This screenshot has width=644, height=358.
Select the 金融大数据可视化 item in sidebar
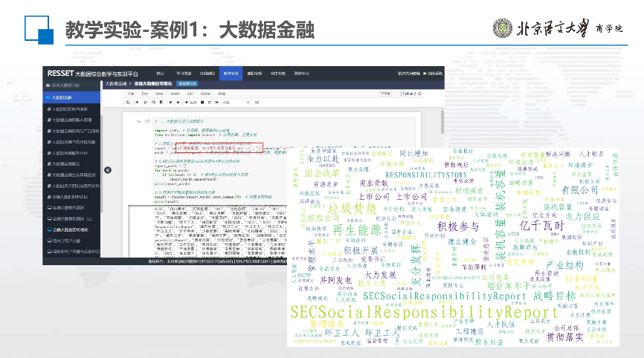pos(71,230)
